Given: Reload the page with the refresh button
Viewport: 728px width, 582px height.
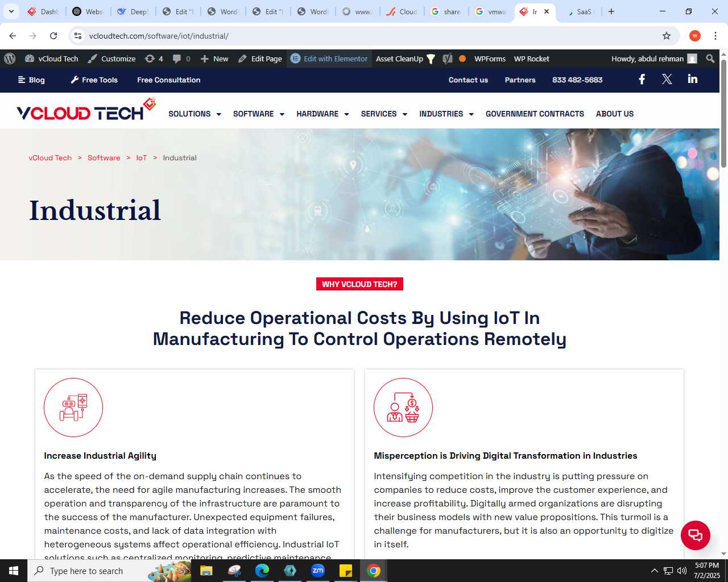Looking at the screenshot, I should 53,36.
